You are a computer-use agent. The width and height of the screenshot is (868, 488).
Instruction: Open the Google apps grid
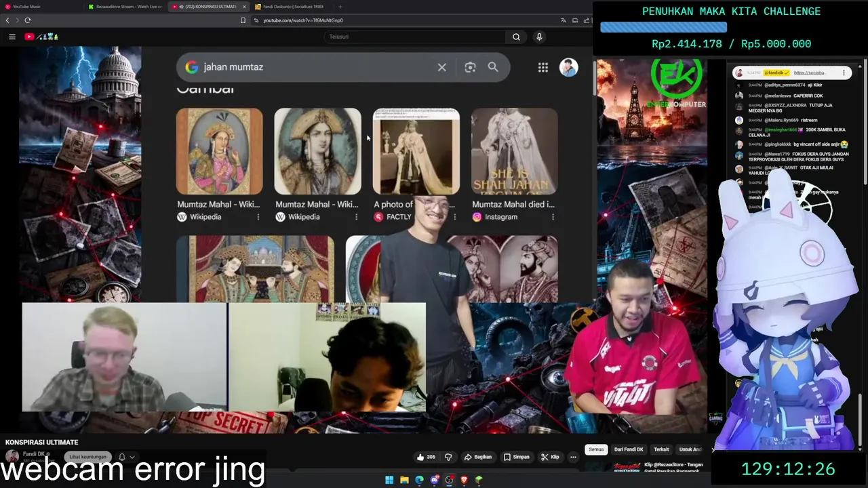[543, 67]
